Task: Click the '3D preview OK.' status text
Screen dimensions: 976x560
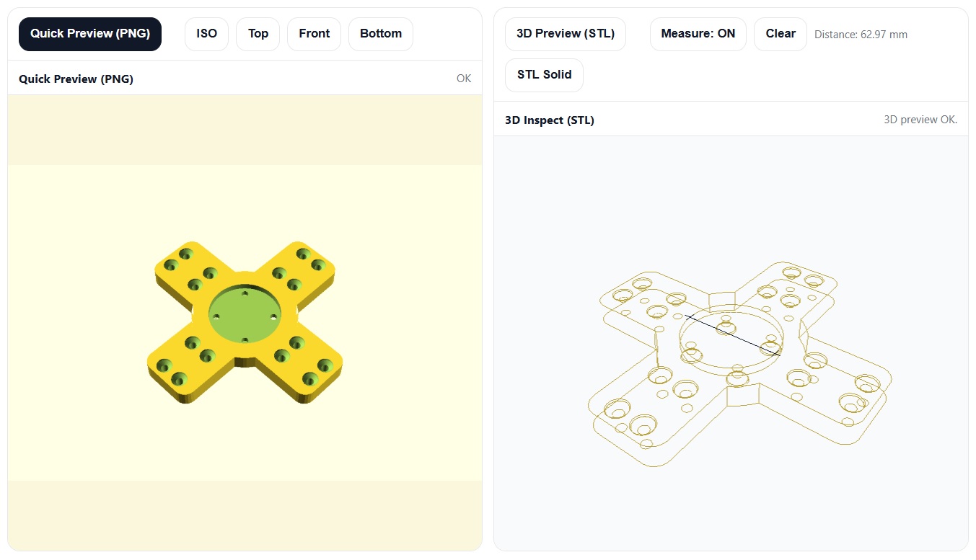Action: 920,120
